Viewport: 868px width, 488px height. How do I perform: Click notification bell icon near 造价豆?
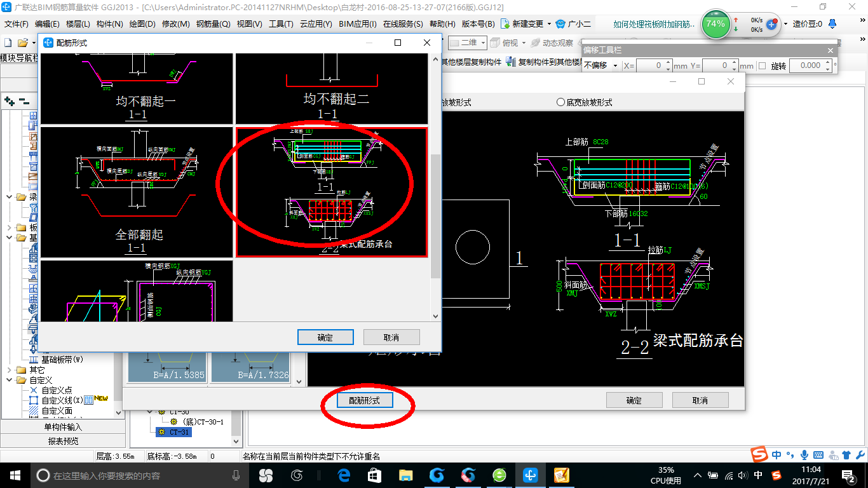point(832,24)
